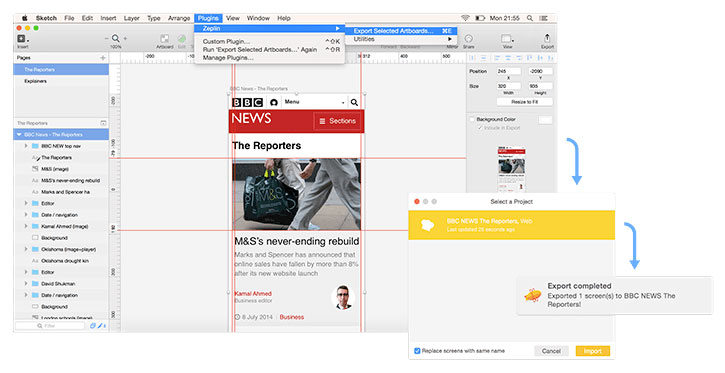Click the text icon of Oklahoma drought layer

pyautogui.click(x=35, y=261)
